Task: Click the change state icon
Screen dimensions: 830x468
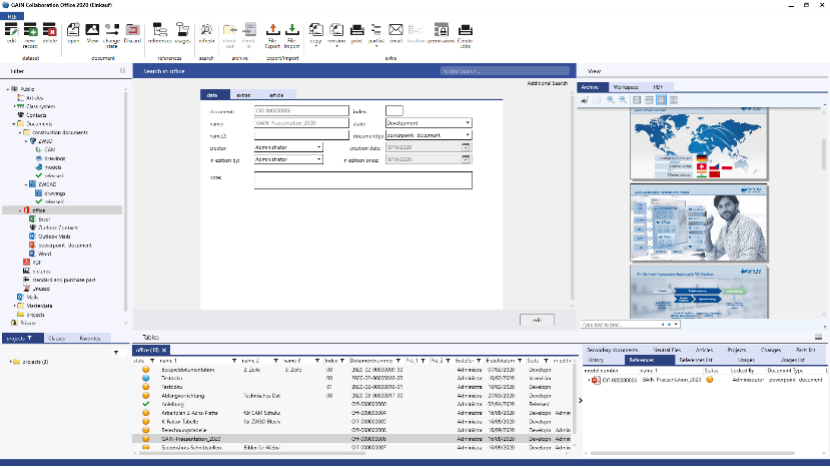Action: tap(112, 30)
